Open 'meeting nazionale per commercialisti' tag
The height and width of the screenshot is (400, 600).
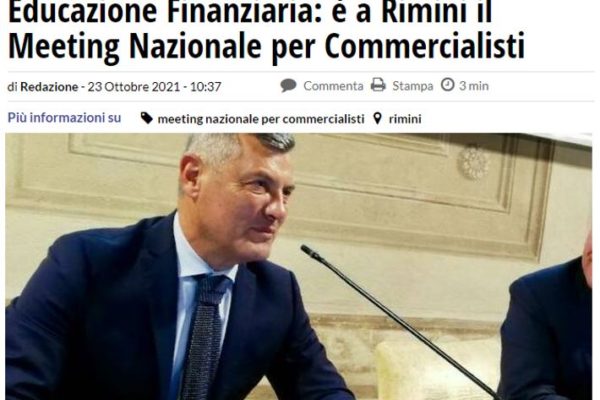261,119
